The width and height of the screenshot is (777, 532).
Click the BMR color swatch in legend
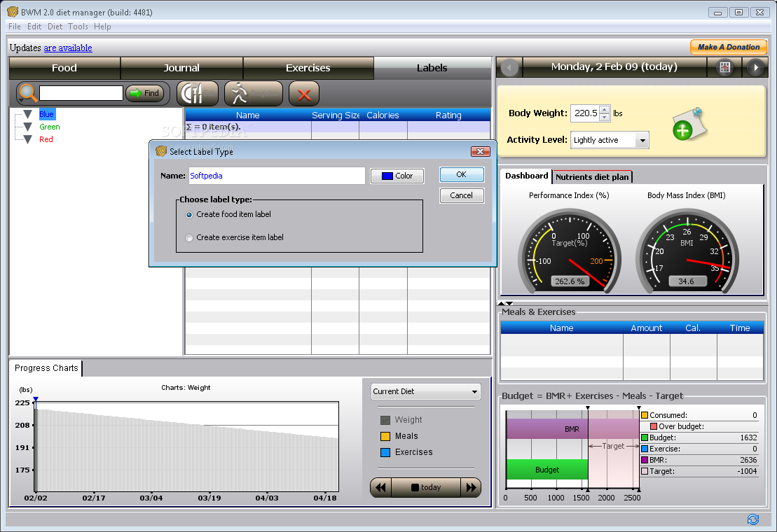click(x=645, y=460)
